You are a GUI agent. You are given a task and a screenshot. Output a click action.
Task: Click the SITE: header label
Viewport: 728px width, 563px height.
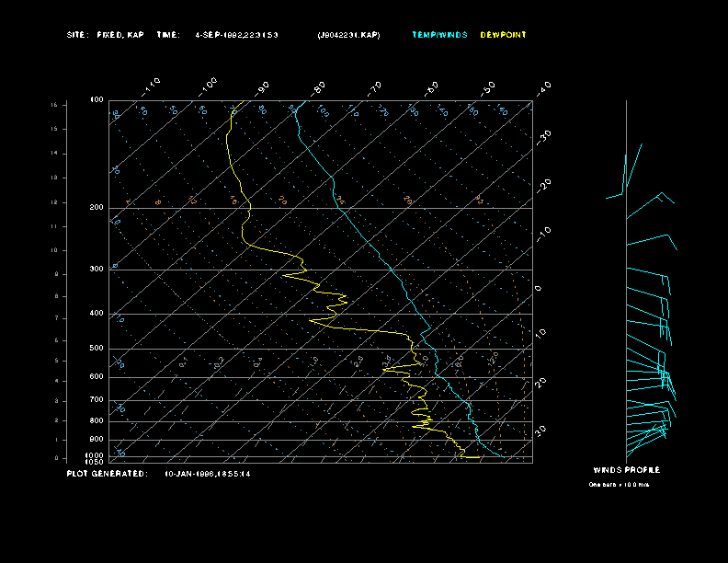click(x=77, y=35)
